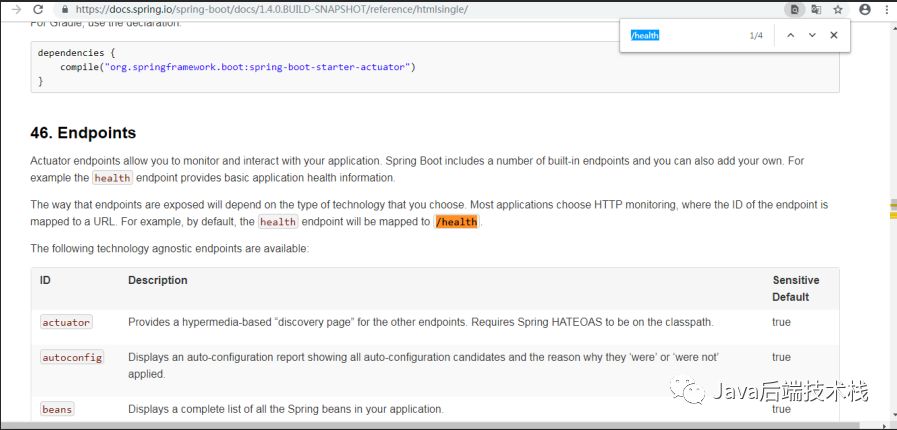Click the 'true' value in the autoconfig row
897x430 pixels.
click(781, 357)
